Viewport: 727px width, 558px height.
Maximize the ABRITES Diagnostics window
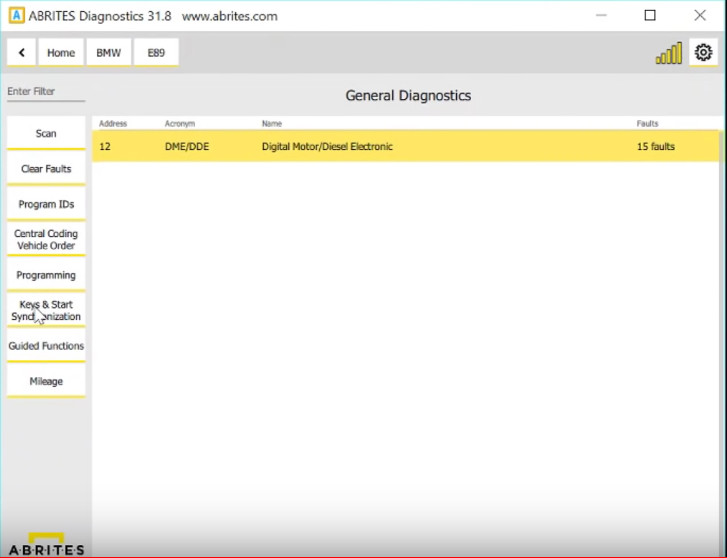tap(650, 15)
